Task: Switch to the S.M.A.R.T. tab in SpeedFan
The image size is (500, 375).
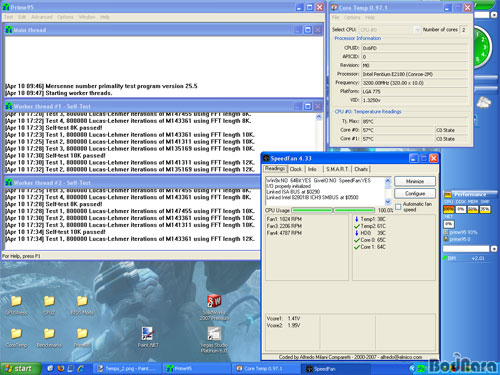Action: pyautogui.click(x=337, y=169)
